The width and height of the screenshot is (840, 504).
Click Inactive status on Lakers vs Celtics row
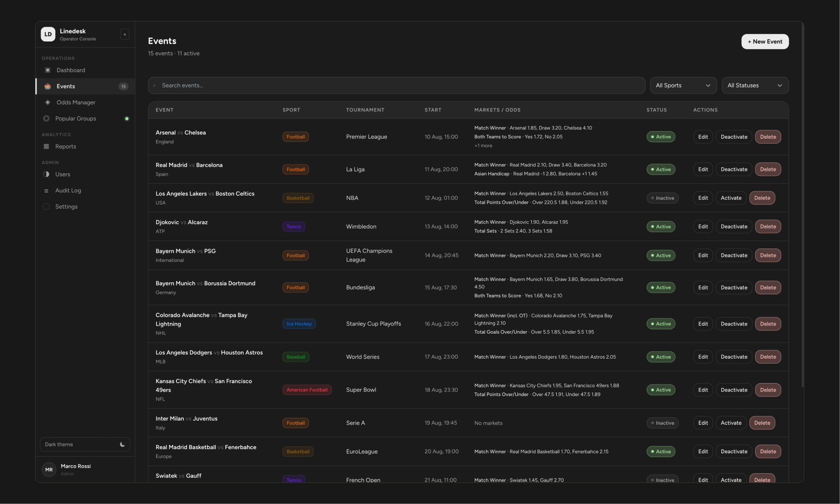point(662,198)
